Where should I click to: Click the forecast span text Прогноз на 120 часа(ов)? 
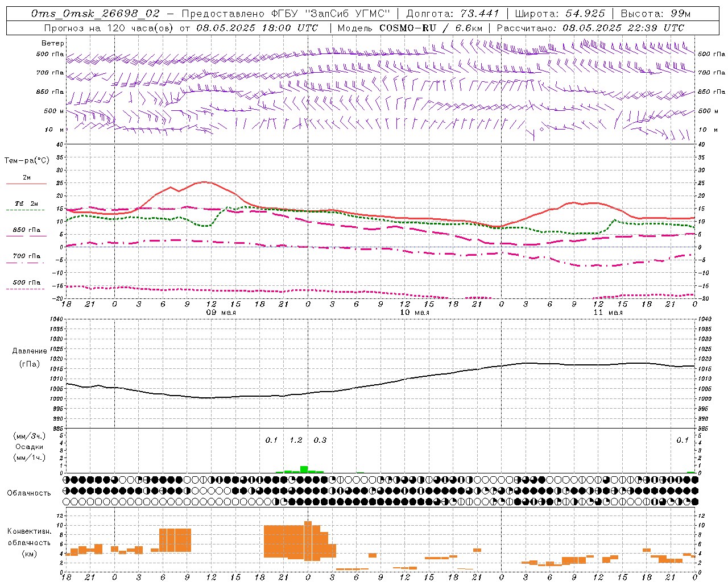pyautogui.click(x=110, y=28)
